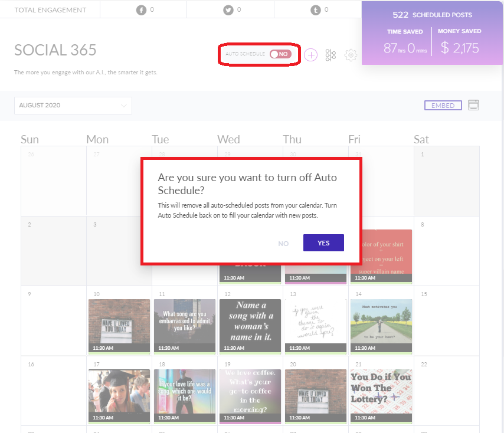Open the 'Won The Lottery' post
Viewport: 504px width, 433px height.
(381, 396)
